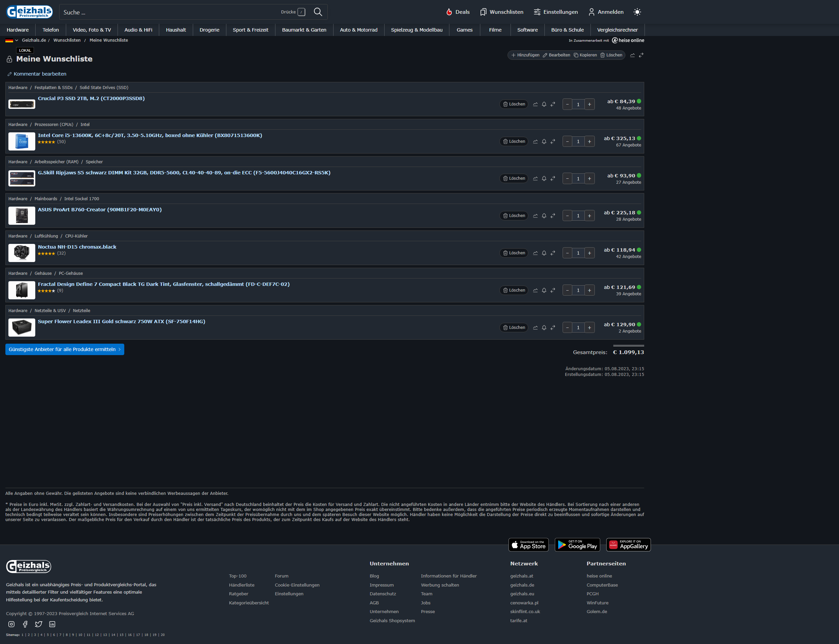Click the magnifier search icon
This screenshot has height=644, width=839.
coord(318,12)
